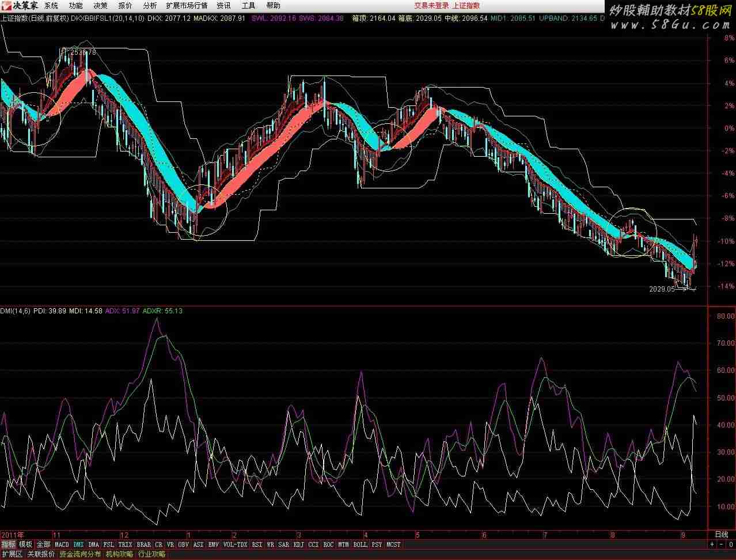Click the minus zoom-out button at bottom right
Image resolution: width=736 pixels, height=560 pixels.
point(721,544)
